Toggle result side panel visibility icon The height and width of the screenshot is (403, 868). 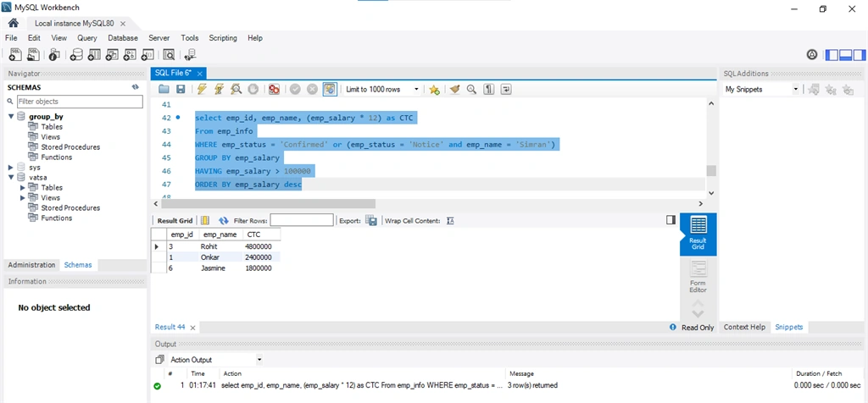pyautogui.click(x=671, y=220)
